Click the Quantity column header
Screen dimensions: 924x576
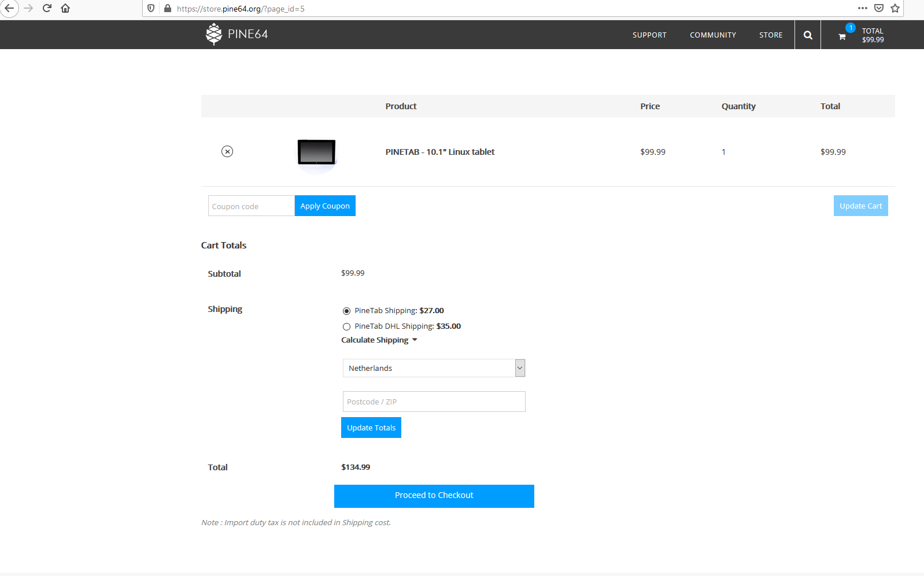coord(738,106)
